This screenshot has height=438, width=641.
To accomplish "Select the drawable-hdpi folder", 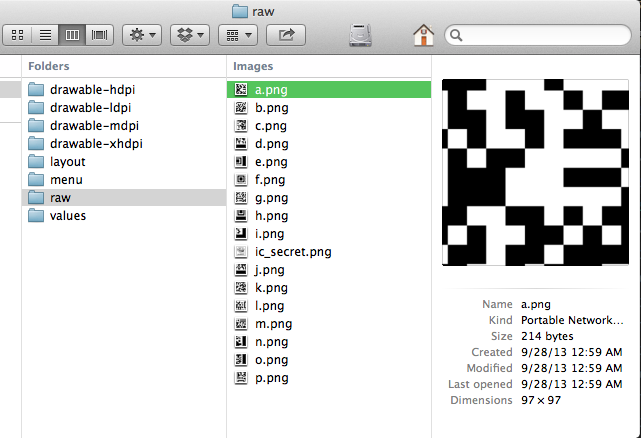I will point(92,90).
